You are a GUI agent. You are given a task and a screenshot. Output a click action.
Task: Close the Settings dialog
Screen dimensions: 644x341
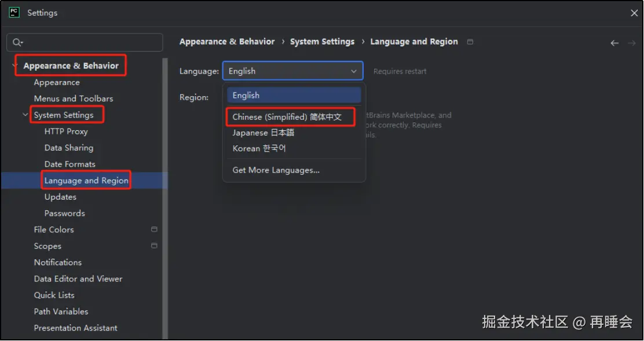pos(634,13)
